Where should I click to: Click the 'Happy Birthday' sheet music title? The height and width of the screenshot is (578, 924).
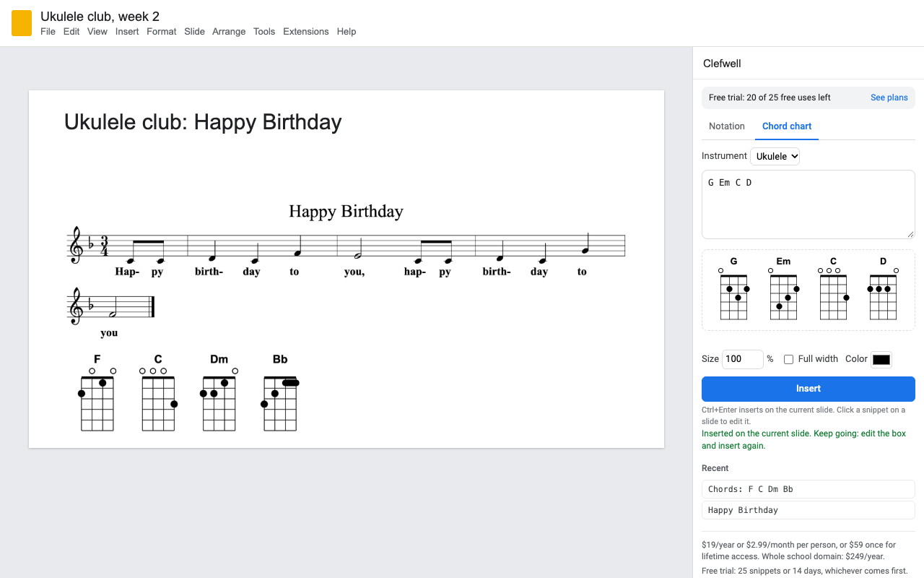coord(346,211)
